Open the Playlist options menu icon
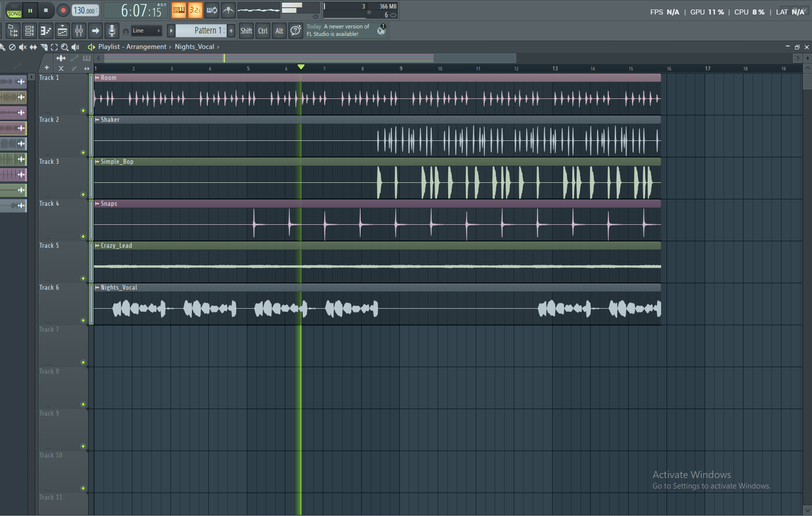 91,47
